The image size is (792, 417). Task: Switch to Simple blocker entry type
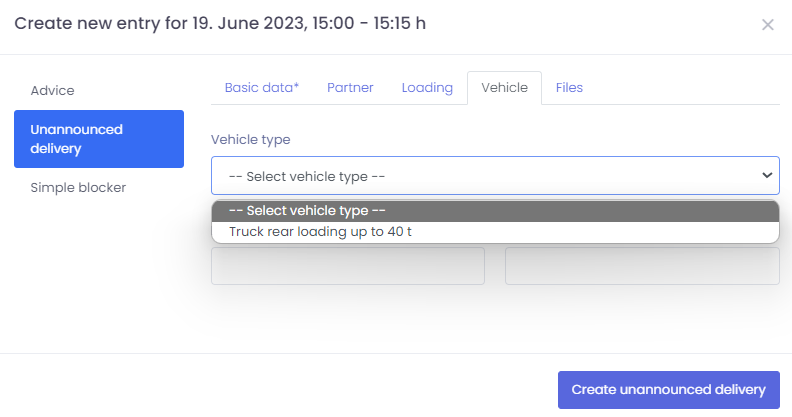coord(78,187)
